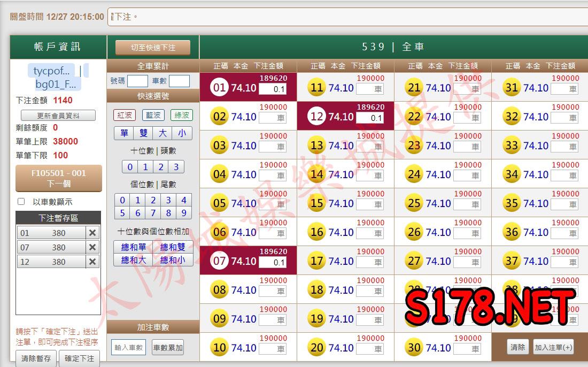The image size is (588, 367).
Task: Click bet amount field for number 14
Action: coord(370,175)
